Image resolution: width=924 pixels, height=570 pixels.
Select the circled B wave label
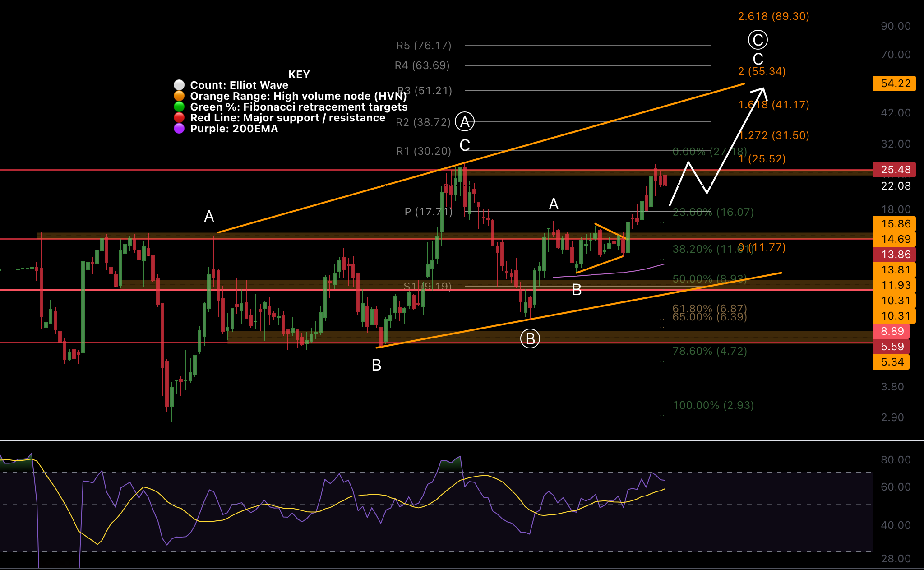coord(530,338)
